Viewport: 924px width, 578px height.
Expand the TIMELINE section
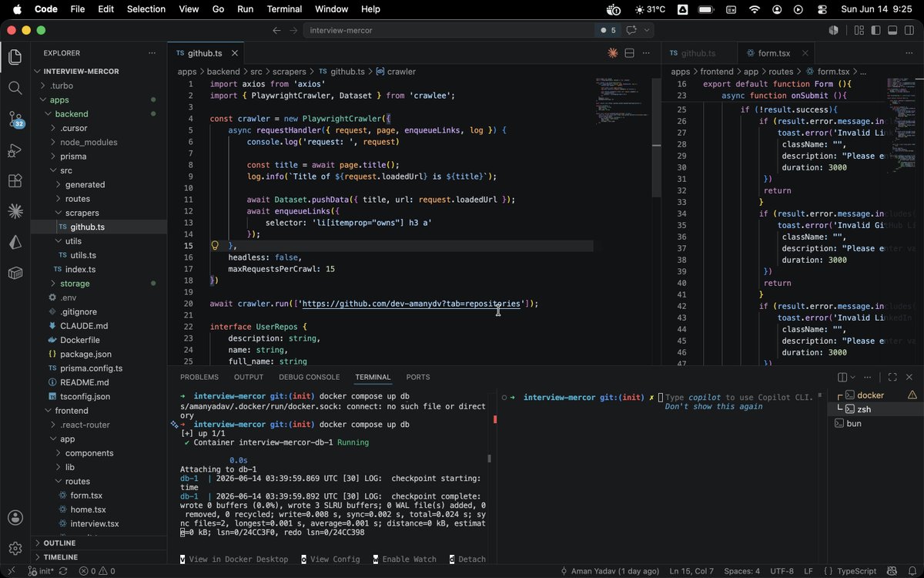pos(99,556)
